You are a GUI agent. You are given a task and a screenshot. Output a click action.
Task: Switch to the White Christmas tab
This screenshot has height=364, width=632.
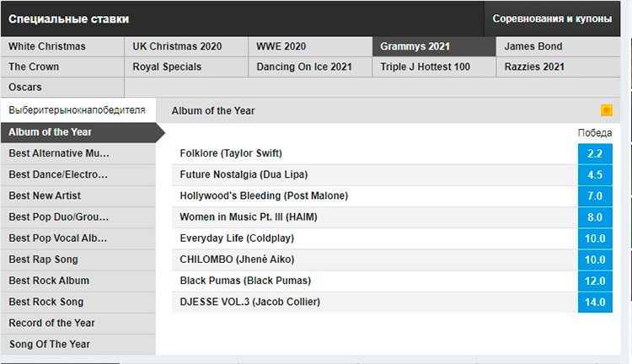click(x=62, y=46)
